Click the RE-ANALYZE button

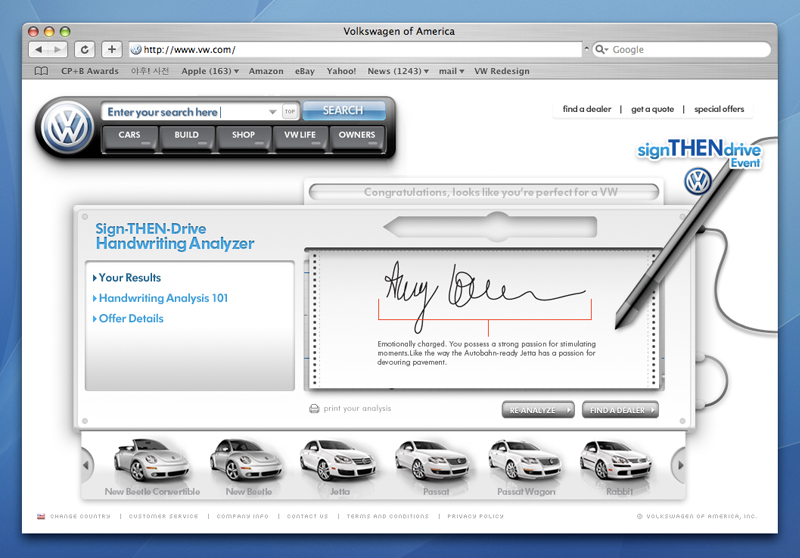tap(538, 410)
